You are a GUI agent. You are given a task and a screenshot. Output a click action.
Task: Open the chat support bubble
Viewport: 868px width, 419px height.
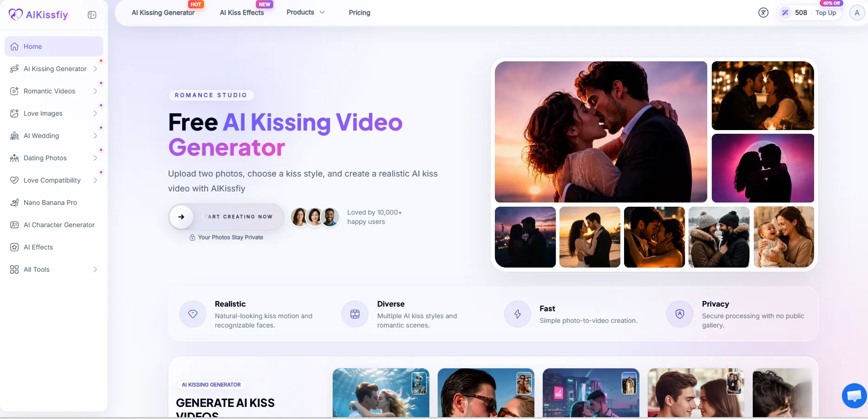coord(854,396)
